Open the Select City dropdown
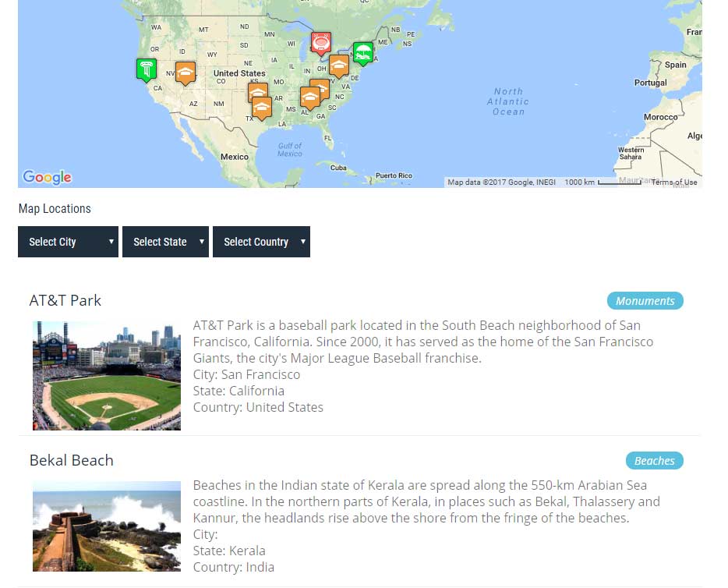The image size is (728, 588). 69,242
